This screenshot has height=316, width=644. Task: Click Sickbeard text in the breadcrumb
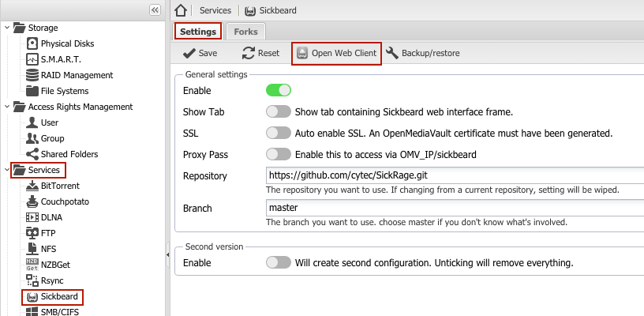point(278,11)
